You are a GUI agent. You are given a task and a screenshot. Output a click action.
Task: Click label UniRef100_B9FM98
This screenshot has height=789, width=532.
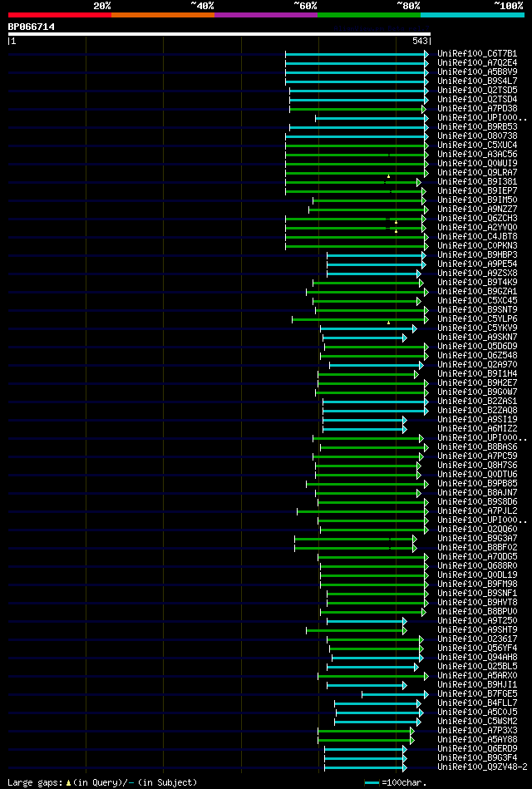477,584
